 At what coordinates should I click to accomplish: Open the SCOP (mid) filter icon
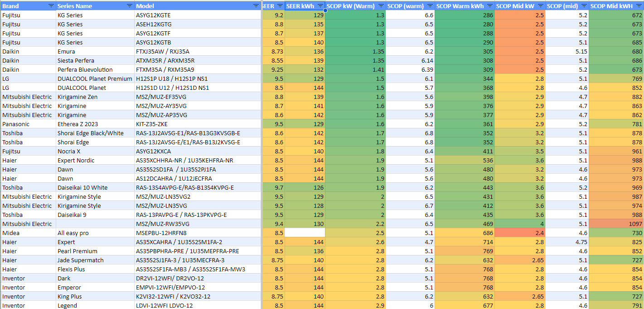pos(583,6)
